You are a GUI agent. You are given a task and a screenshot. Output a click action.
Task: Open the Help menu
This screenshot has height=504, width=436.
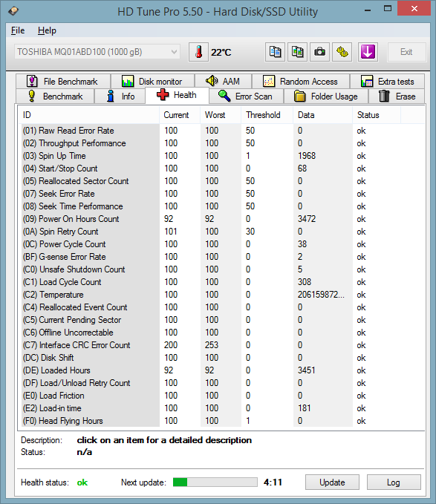(47, 30)
